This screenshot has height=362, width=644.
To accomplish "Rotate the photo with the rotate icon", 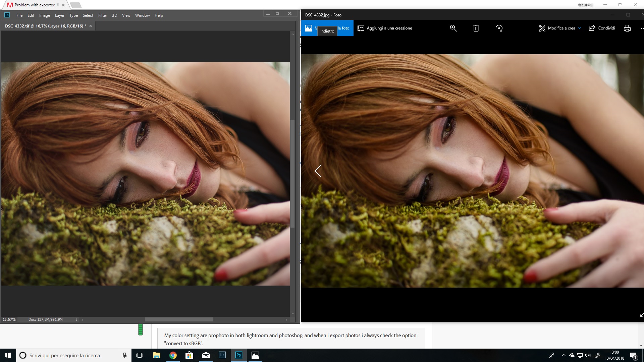I will pyautogui.click(x=499, y=28).
